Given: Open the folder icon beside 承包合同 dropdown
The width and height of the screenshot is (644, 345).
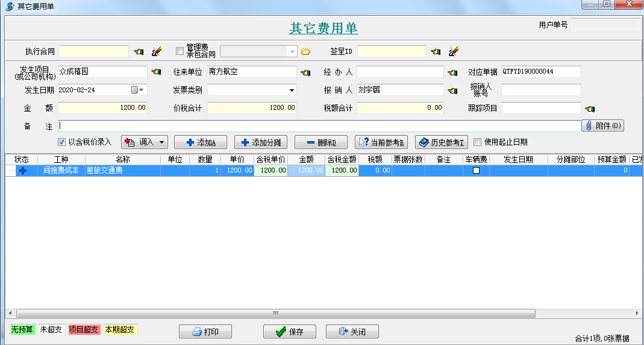Looking at the screenshot, I should click(305, 52).
